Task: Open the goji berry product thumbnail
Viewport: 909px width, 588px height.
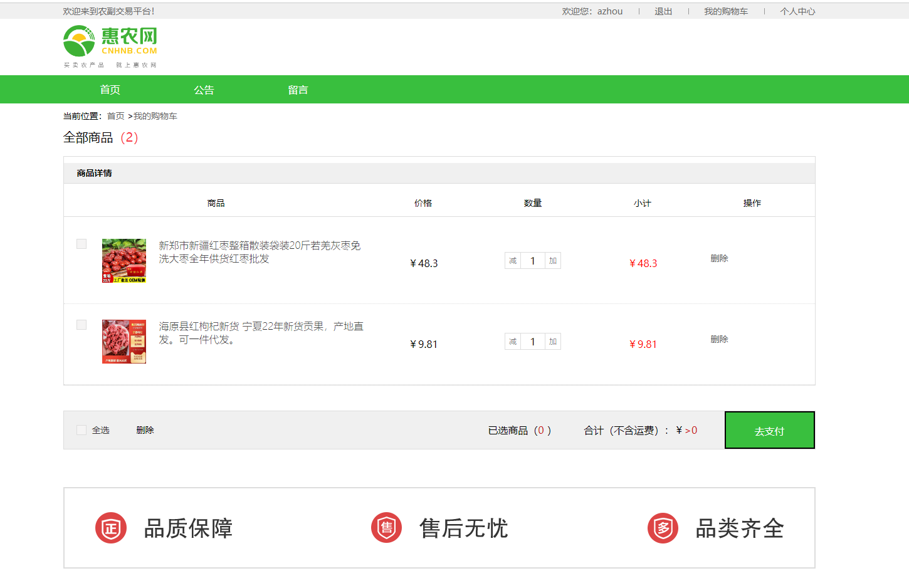Action: 124,342
